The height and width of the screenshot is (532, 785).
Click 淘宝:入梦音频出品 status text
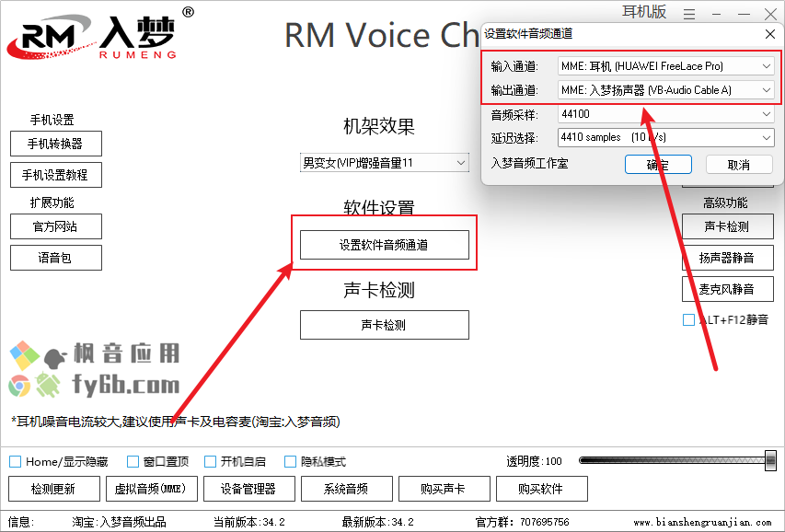click(119, 522)
